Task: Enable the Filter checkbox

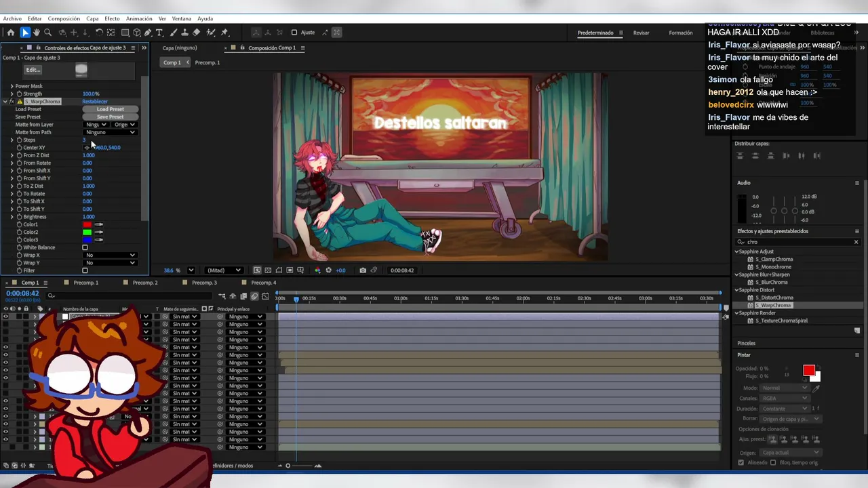Action: pos(85,271)
